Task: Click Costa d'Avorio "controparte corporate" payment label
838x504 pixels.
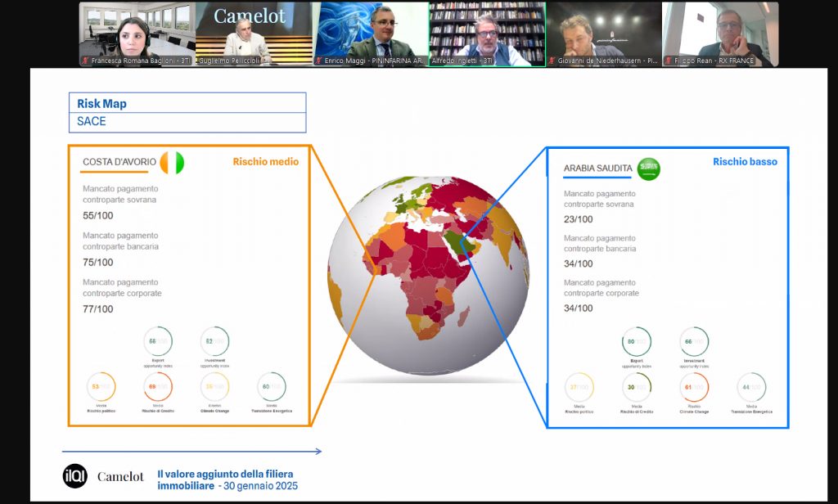Action: click(122, 287)
